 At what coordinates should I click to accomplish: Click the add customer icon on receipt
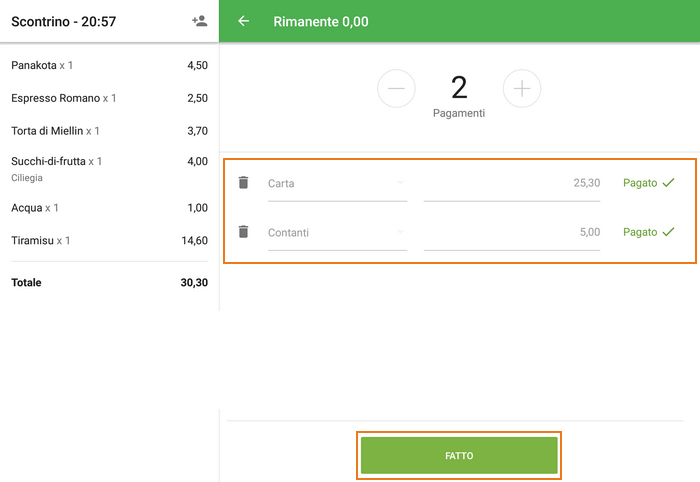(x=199, y=21)
